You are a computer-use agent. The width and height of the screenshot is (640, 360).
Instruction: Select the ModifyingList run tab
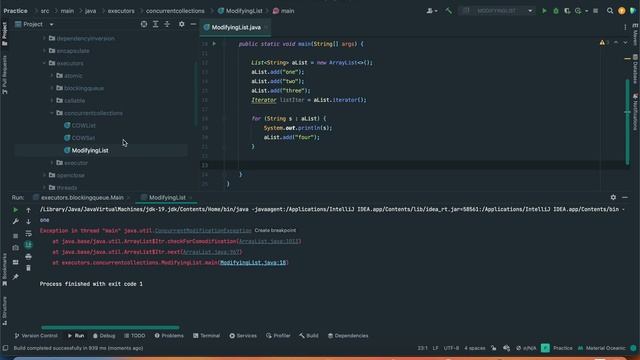click(167, 198)
